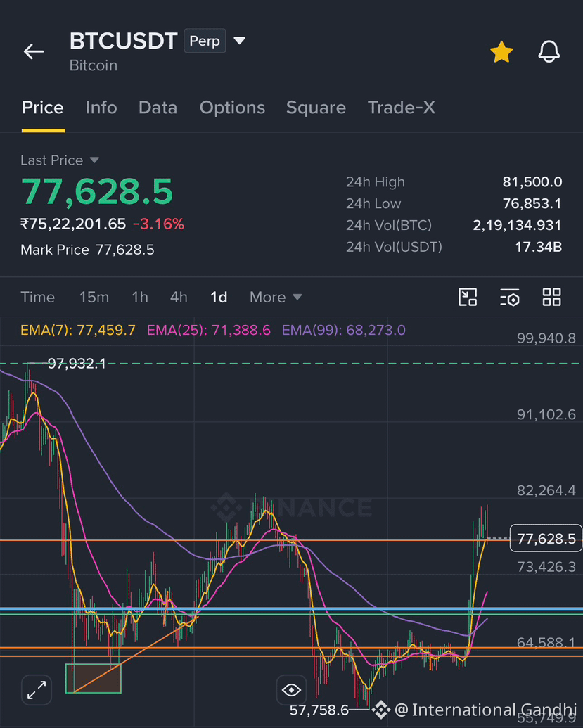Select the Time chart interval
The image size is (583, 728).
37,297
